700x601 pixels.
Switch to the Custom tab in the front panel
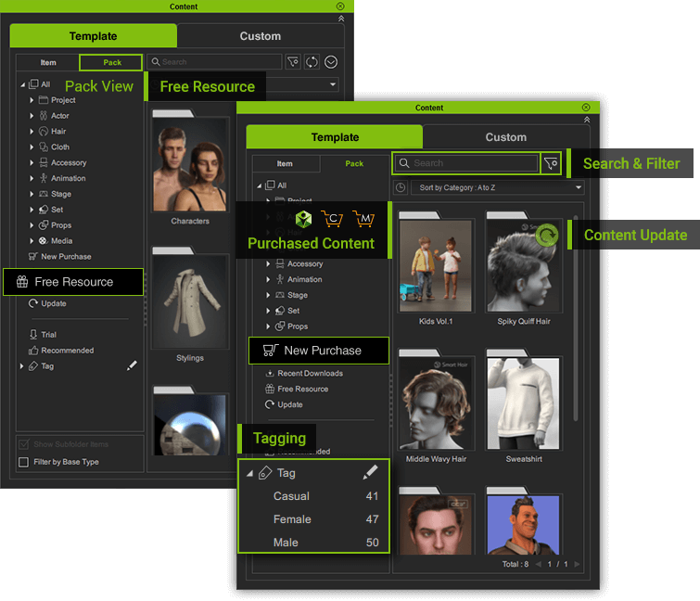(x=505, y=137)
